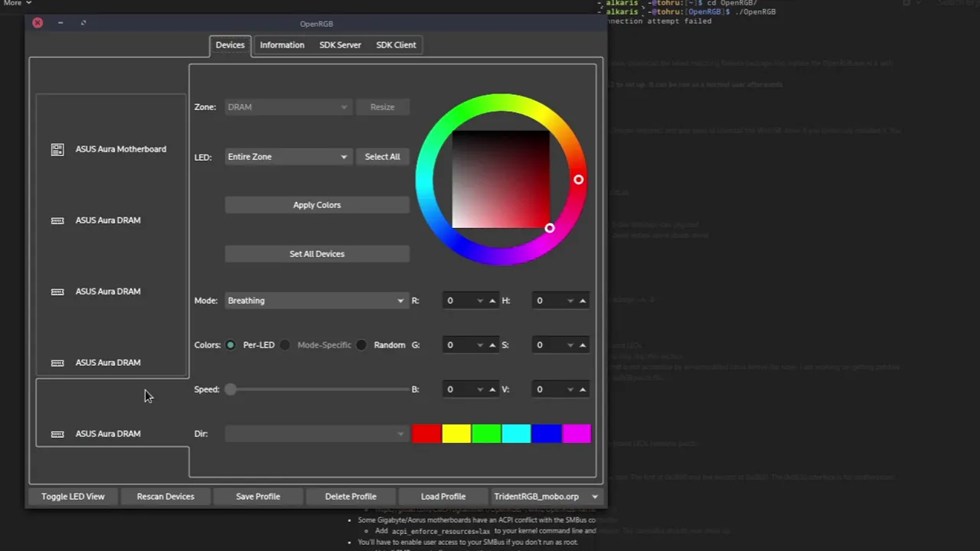Click Apply Colors
The height and width of the screenshot is (551, 980).
coord(317,205)
